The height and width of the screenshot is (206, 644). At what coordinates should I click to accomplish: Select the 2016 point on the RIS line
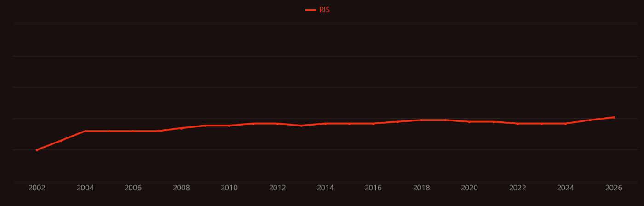tap(374, 124)
